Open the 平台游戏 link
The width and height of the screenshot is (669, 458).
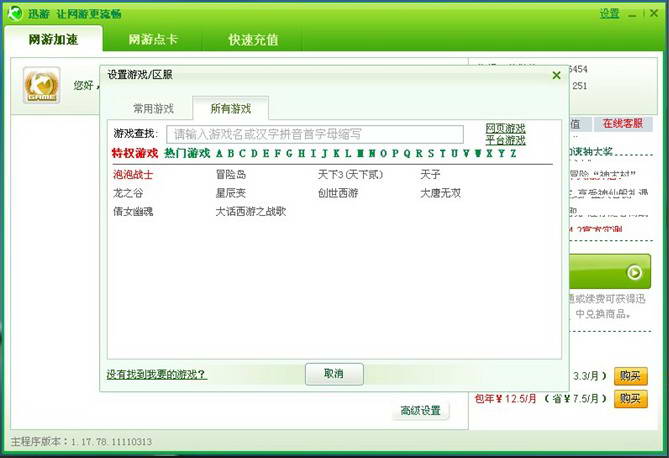(505, 141)
